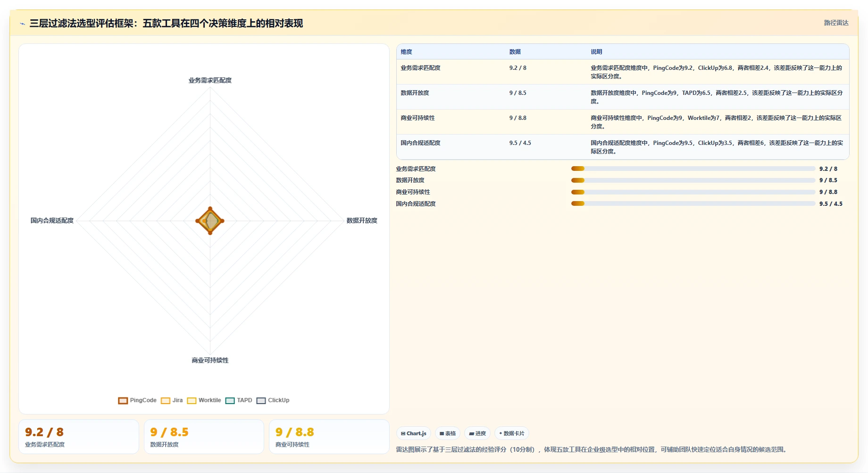Viewport: 868px width, 473px height.
Task: Select the 业务需求匹配度 table row cell
Action: coord(420,68)
